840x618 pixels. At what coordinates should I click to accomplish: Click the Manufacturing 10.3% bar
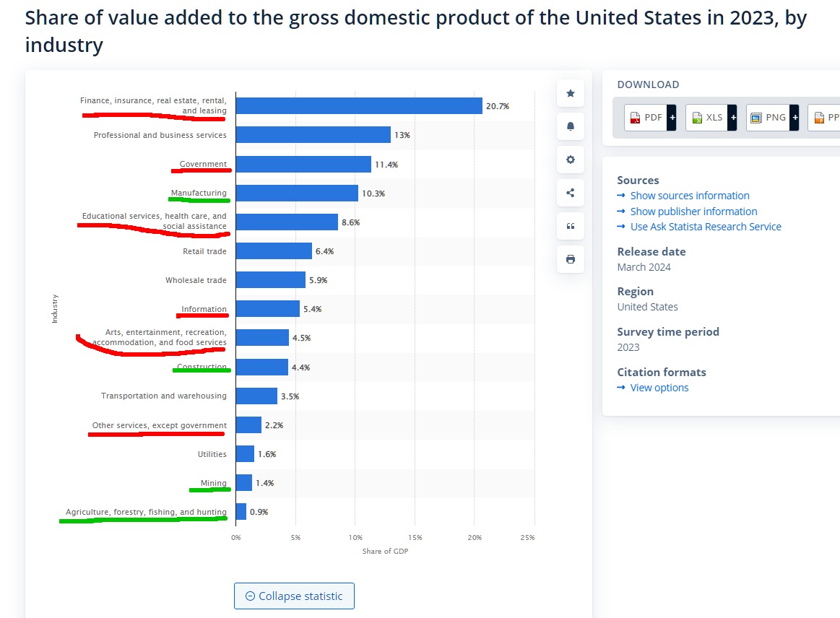click(x=298, y=193)
